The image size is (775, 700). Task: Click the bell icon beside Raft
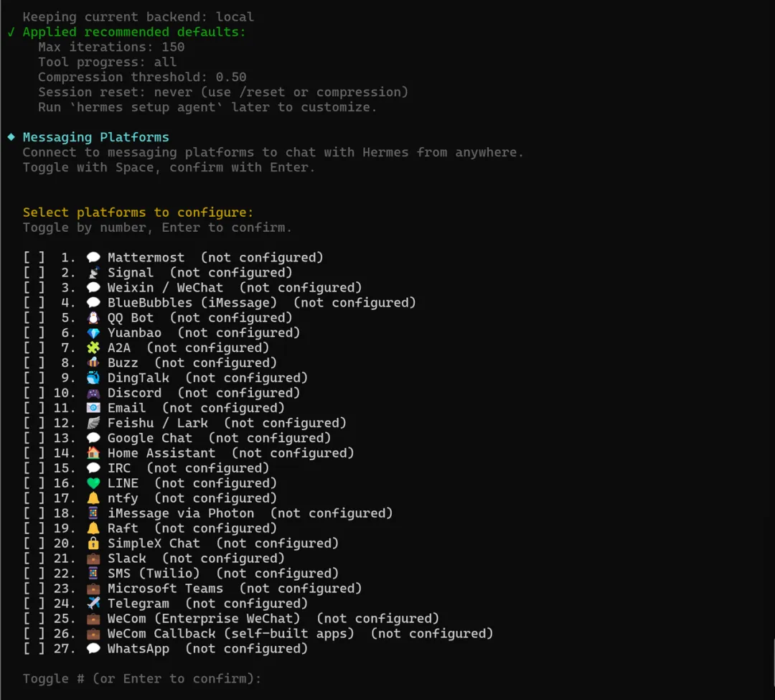[x=93, y=528]
